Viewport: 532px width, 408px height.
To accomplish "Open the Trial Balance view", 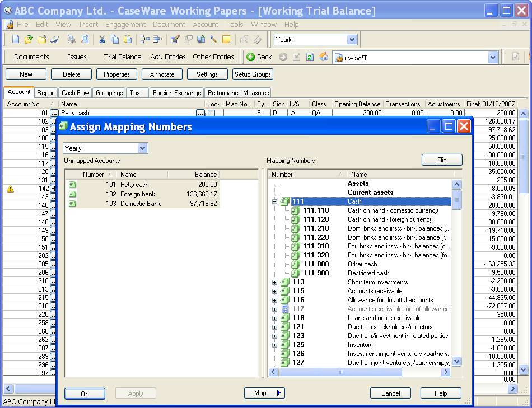I will click(x=123, y=57).
